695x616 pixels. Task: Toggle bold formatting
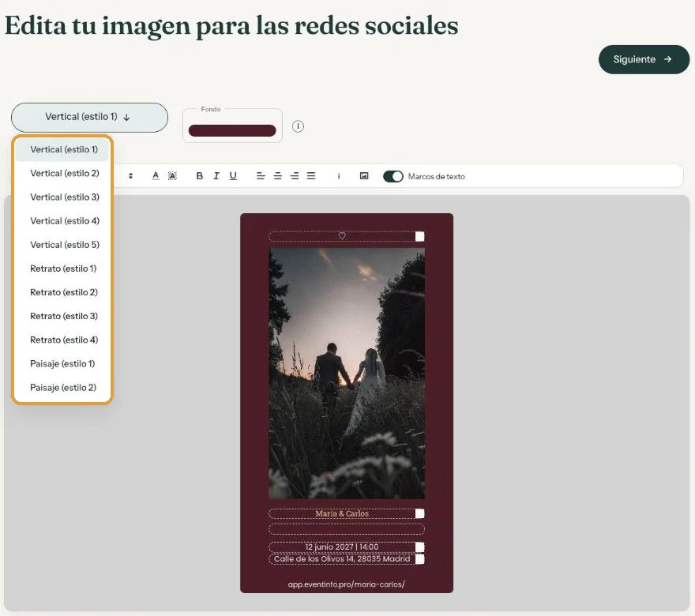[200, 176]
